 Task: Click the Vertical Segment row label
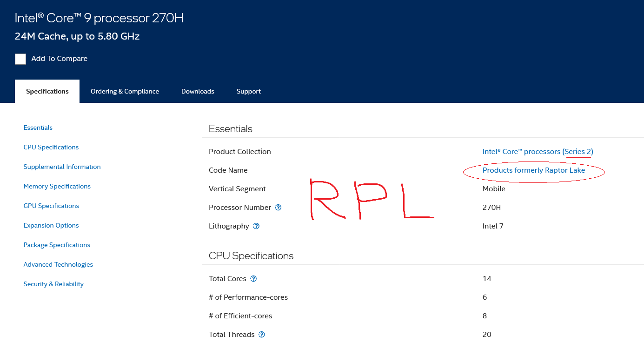point(238,189)
